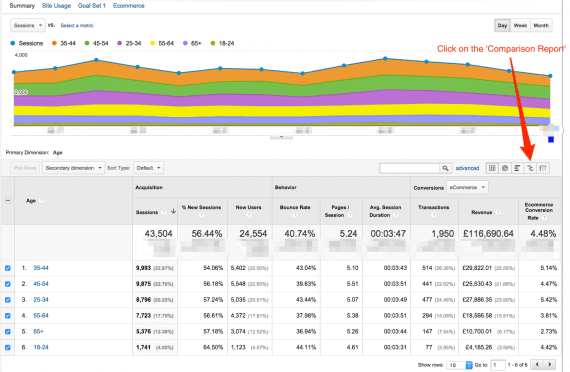Screen dimensions: 570x372
Task: Switch to the data table view icon
Action: tap(492, 168)
